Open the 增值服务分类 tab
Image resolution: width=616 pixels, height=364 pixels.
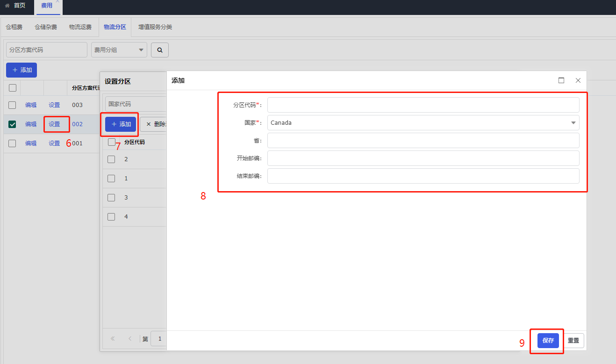(x=155, y=27)
